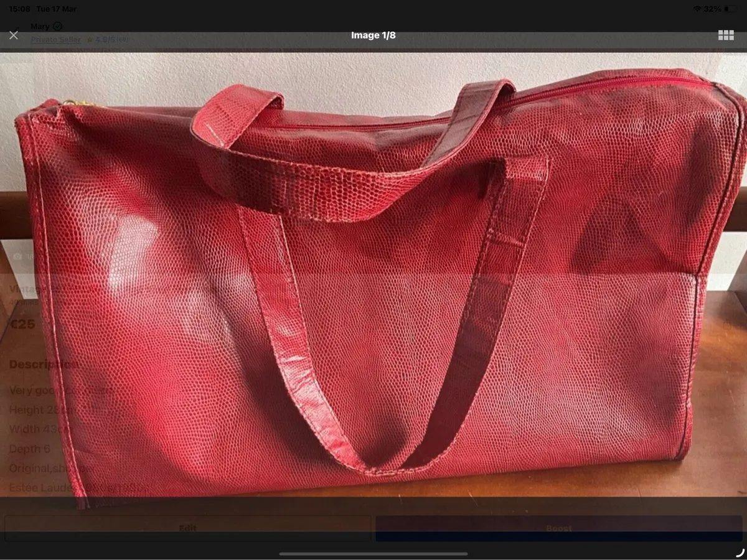This screenshot has height=560, width=747.
Task: Tap the seller name Mary
Action: click(39, 26)
